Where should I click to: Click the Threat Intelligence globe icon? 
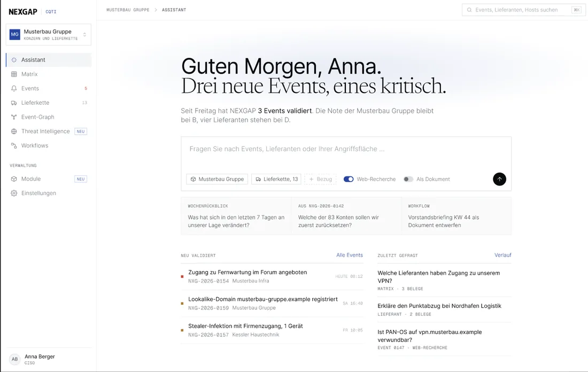tap(14, 131)
